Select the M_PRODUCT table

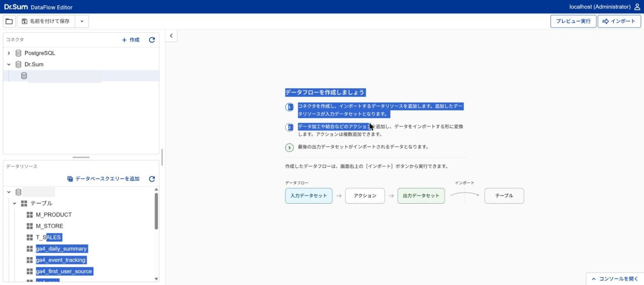click(54, 215)
